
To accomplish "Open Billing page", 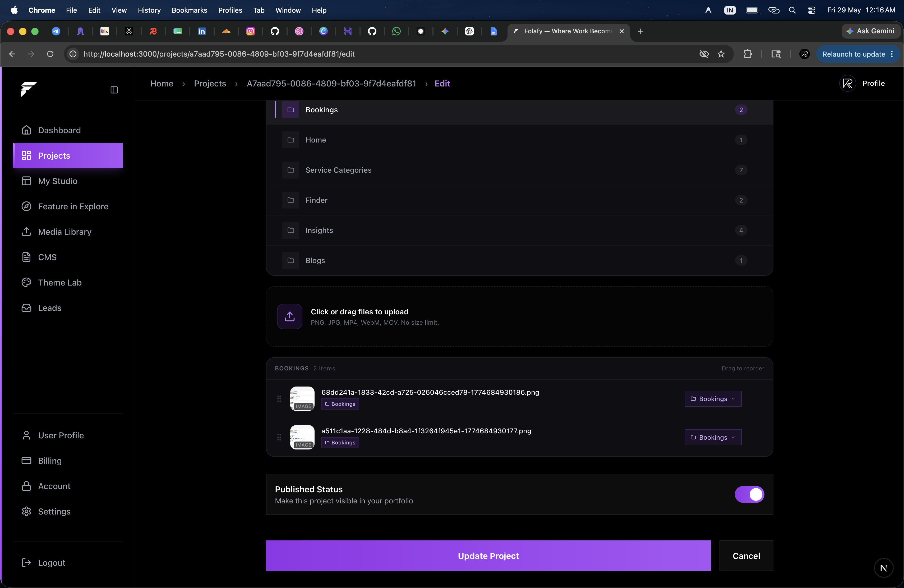I will point(68,461).
